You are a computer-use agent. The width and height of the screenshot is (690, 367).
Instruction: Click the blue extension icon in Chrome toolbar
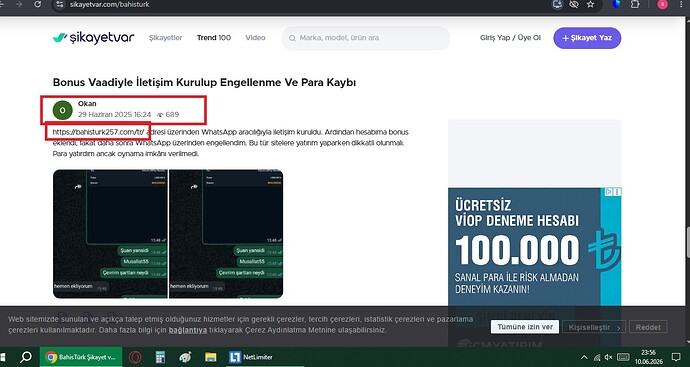click(x=617, y=4)
